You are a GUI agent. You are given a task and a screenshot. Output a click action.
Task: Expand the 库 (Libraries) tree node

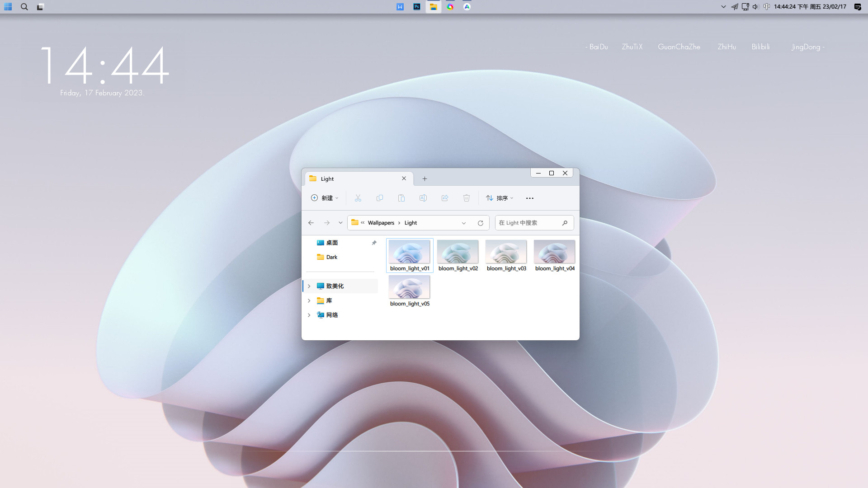[309, 300]
